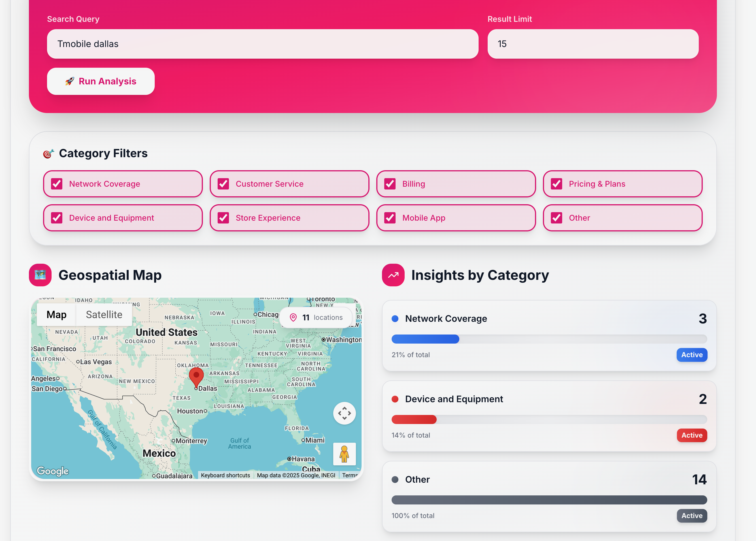Click the Network Coverage progress bar
The image size is (756, 541).
tap(549, 339)
